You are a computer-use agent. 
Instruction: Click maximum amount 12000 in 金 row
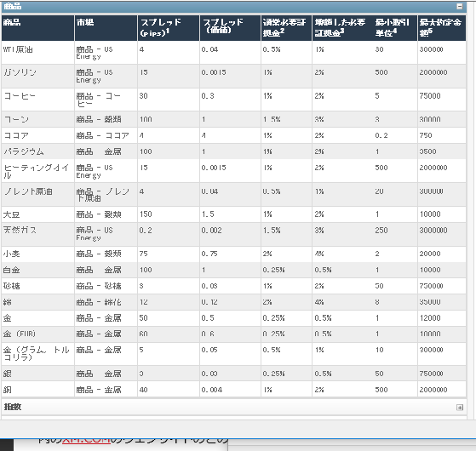coord(430,318)
